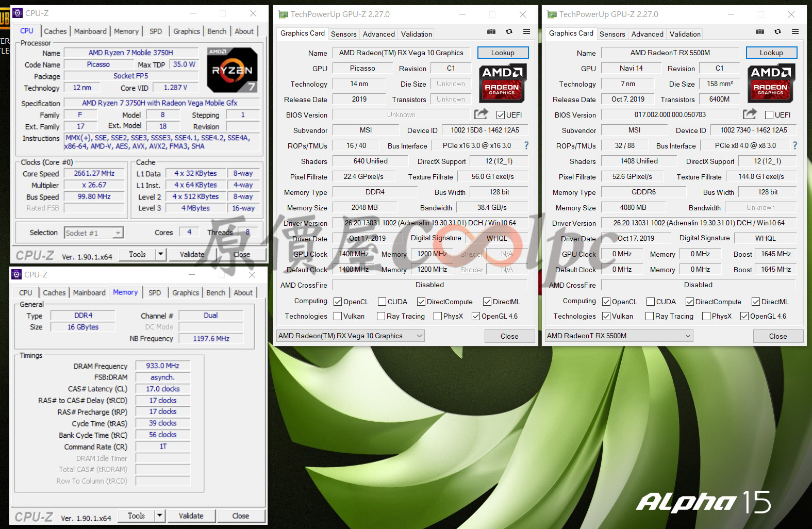Viewport: 812px width, 529px height.
Task: Expand Tools dropdown arrow in CPU-Z Memory window
Action: 160,516
